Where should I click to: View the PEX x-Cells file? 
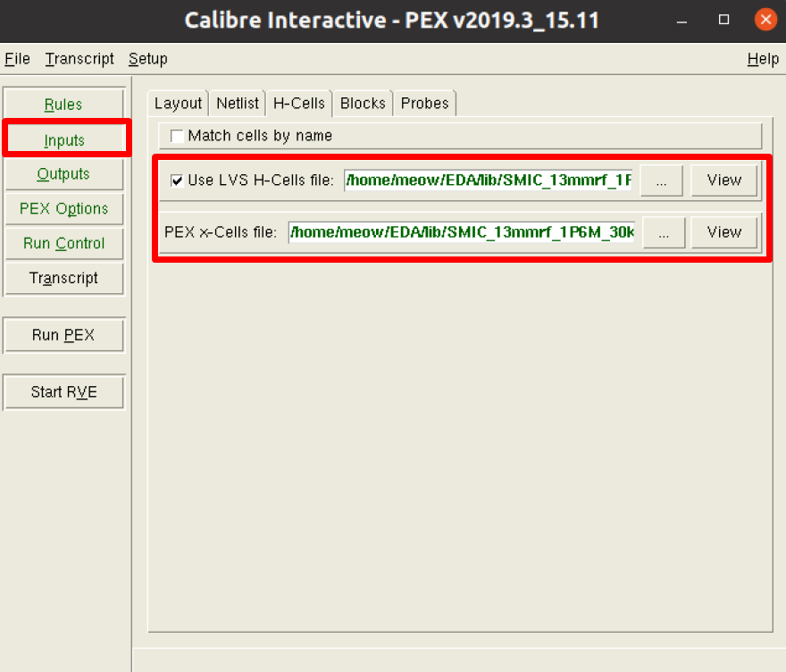coord(723,232)
